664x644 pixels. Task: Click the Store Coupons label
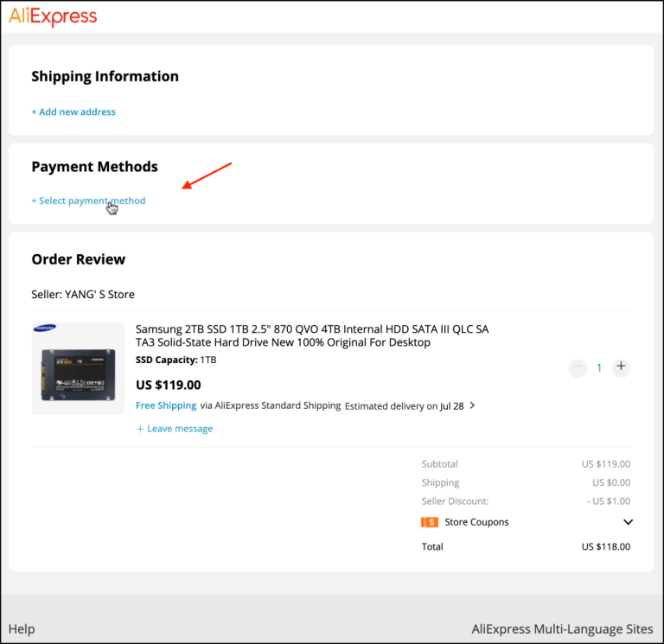(476, 522)
